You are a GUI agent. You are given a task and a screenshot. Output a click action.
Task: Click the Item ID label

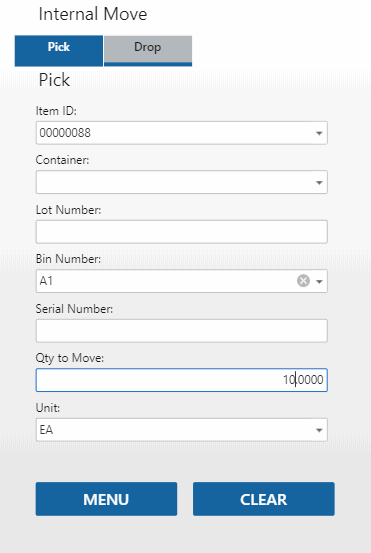[x=56, y=111]
